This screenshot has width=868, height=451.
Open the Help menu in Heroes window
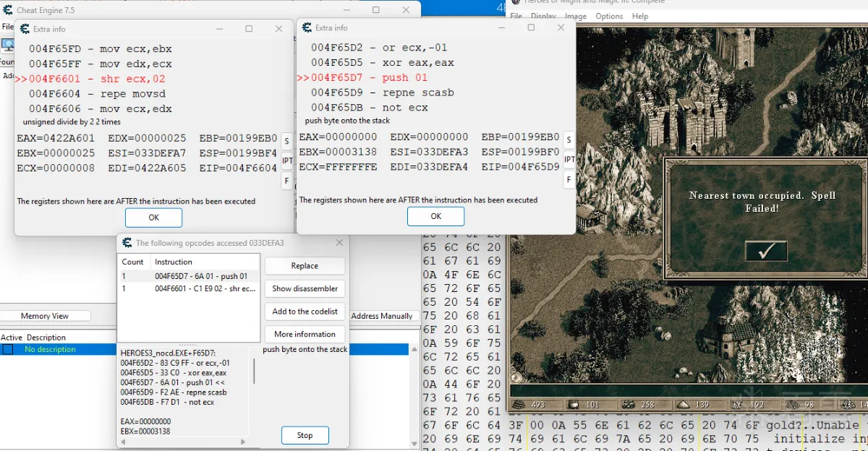pos(640,16)
